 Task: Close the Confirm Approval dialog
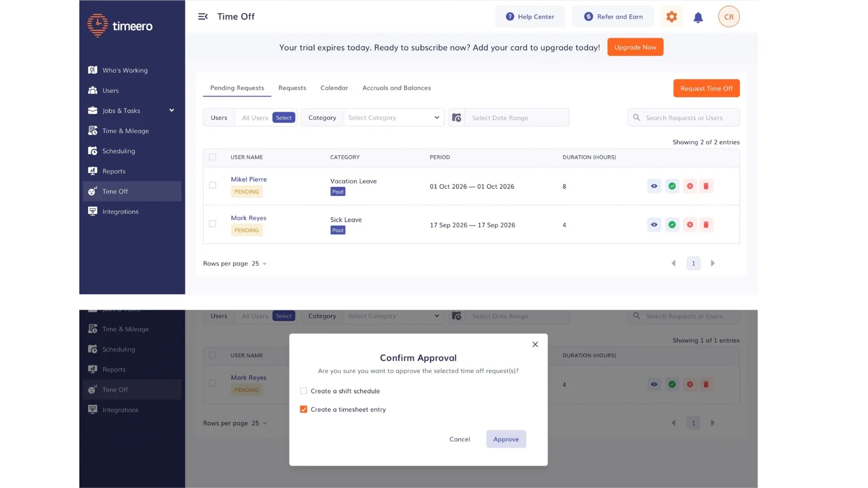(535, 344)
